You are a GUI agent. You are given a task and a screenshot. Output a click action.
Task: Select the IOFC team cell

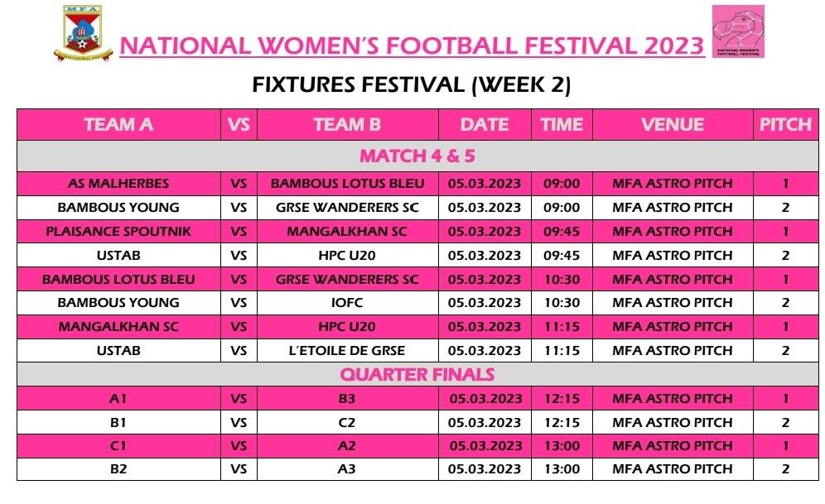click(x=347, y=303)
